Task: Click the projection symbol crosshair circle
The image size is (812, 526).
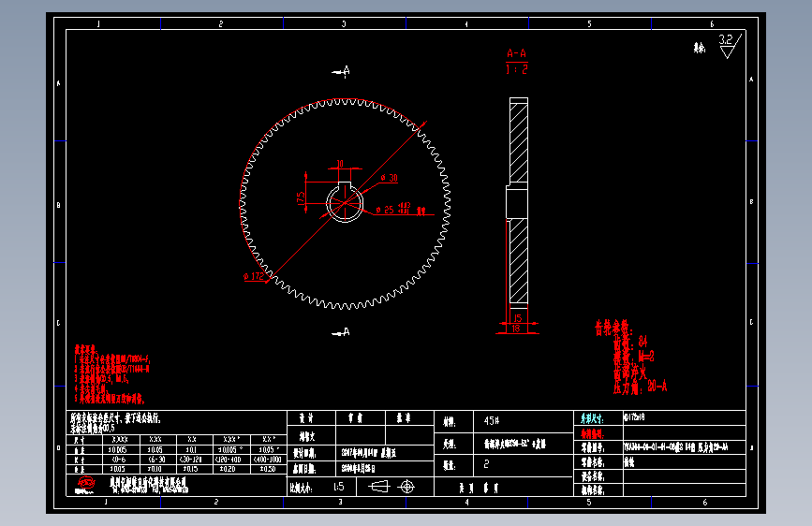Action: (x=407, y=487)
